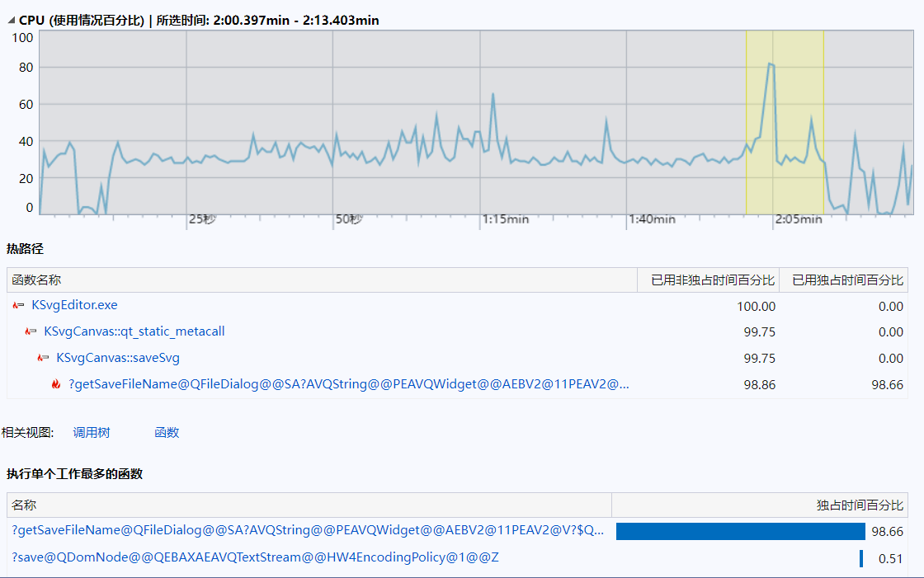The width and height of the screenshot is (924, 578).
Task: Open KSvgEditor.exe function link
Action: coord(74,305)
